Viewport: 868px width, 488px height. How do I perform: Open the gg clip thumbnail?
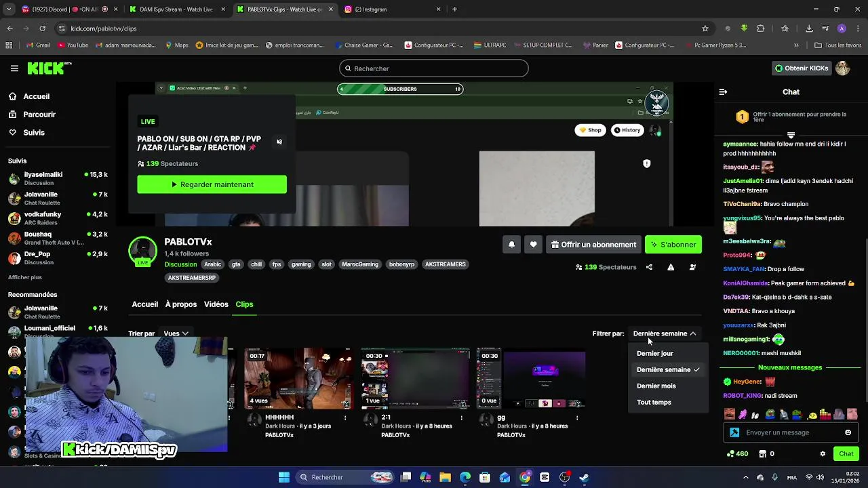pos(531,378)
